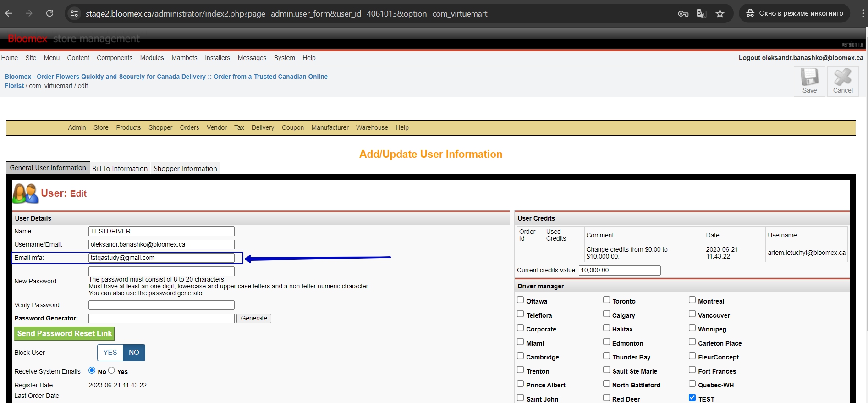The image size is (868, 403).
Task: Click the browser address bar URL
Action: [286, 14]
